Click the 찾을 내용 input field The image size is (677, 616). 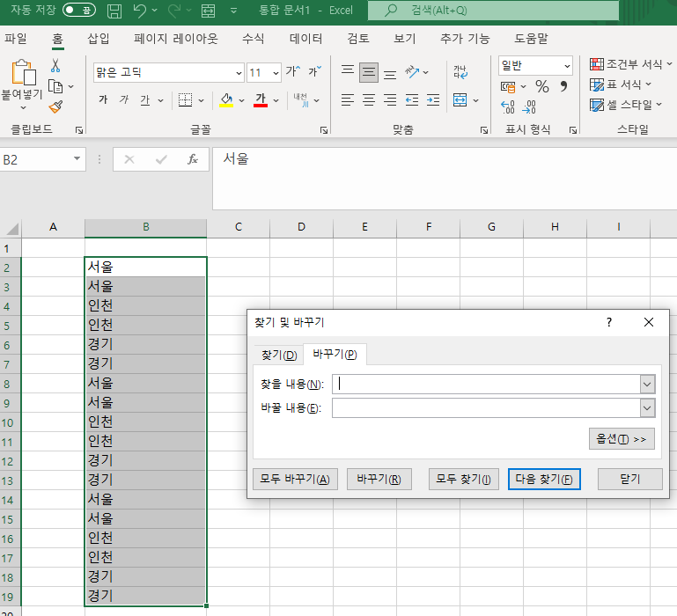[x=486, y=385]
